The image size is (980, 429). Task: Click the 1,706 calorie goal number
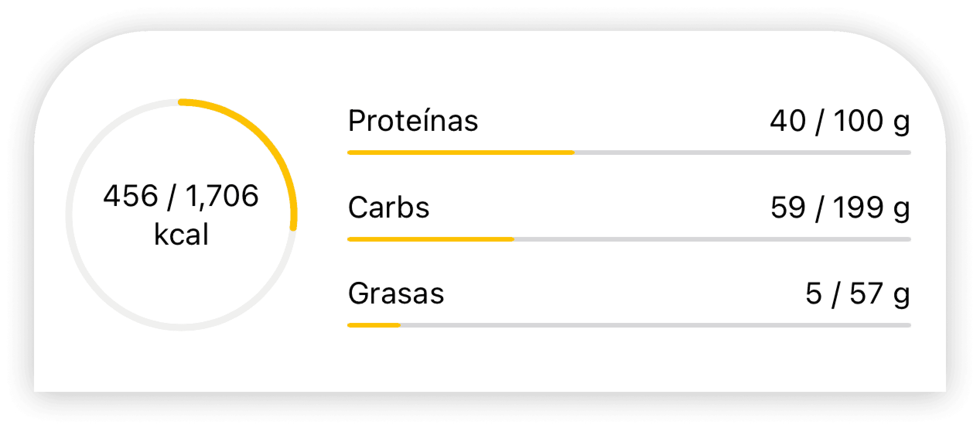(x=222, y=196)
